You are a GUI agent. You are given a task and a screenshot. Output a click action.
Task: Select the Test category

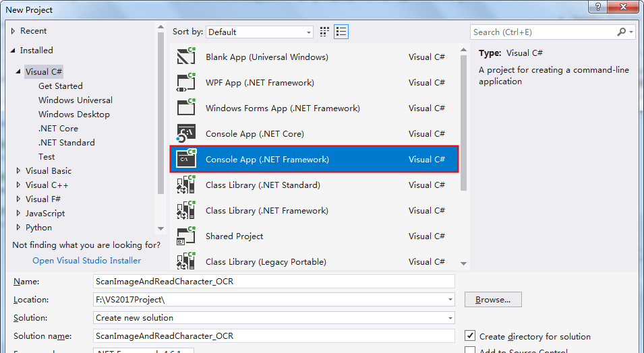pyautogui.click(x=47, y=157)
